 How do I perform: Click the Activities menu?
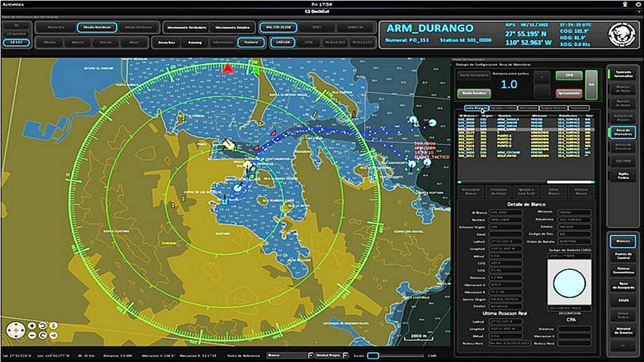(x=13, y=4)
